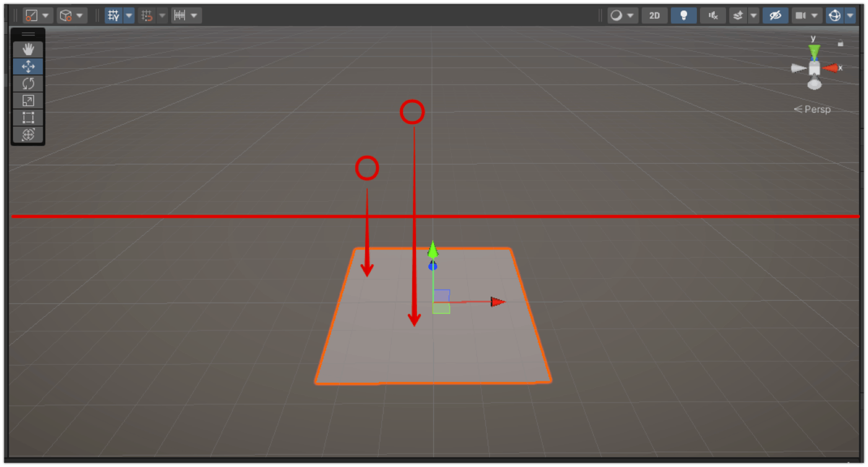
Task: Grab the Tools overlay handle bar
Action: tap(28, 34)
